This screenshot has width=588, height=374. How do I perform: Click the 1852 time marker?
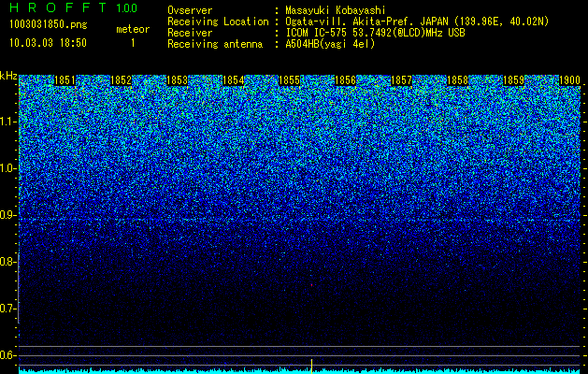click(121, 80)
